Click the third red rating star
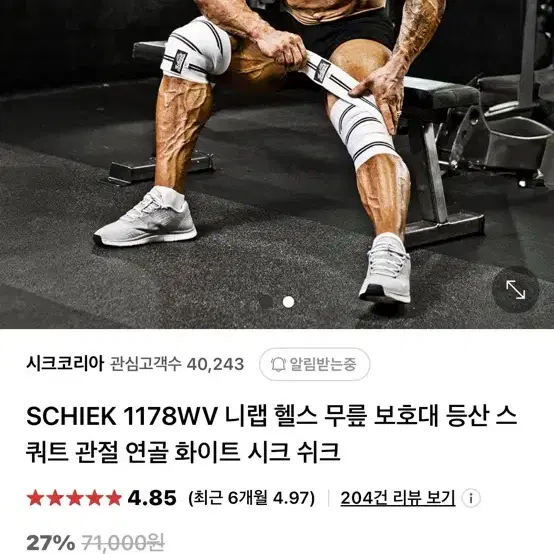 click(x=75, y=498)
